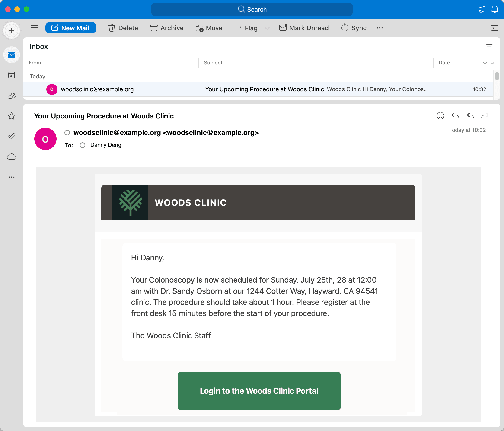The height and width of the screenshot is (431, 504).
Task: Archive the selected email
Action: (x=167, y=28)
